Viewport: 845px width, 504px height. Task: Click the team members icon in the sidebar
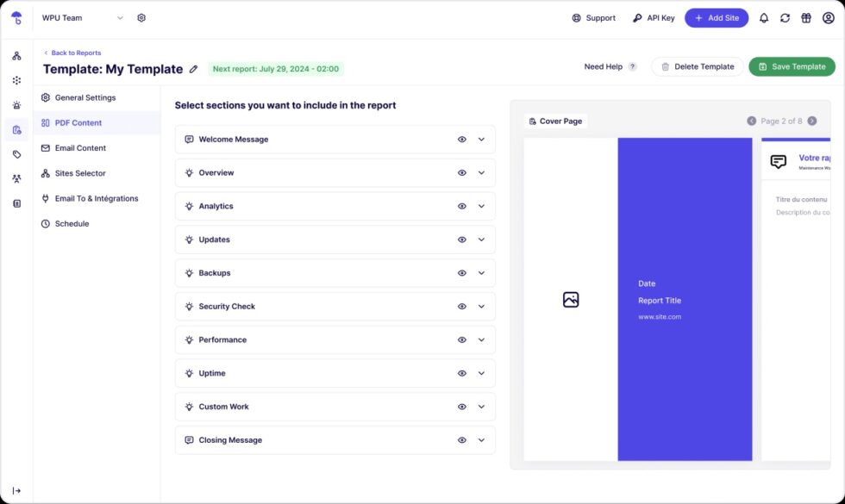click(16, 178)
